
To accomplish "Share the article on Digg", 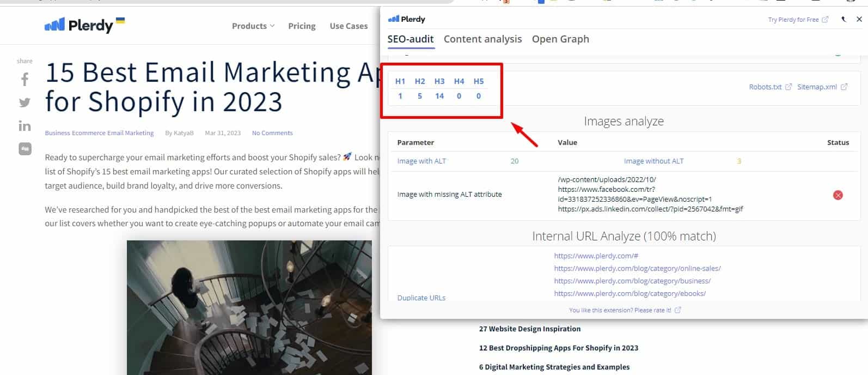I will tap(25, 149).
